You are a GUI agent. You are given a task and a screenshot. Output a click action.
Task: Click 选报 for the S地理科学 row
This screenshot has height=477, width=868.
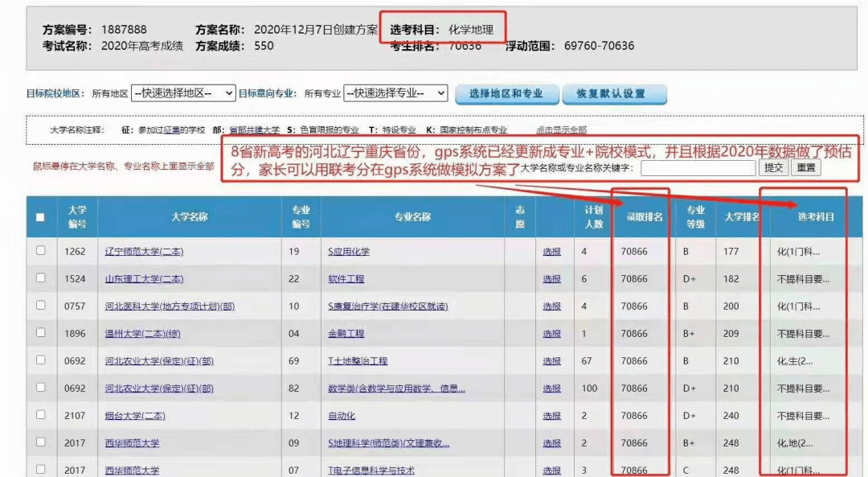pyautogui.click(x=551, y=443)
